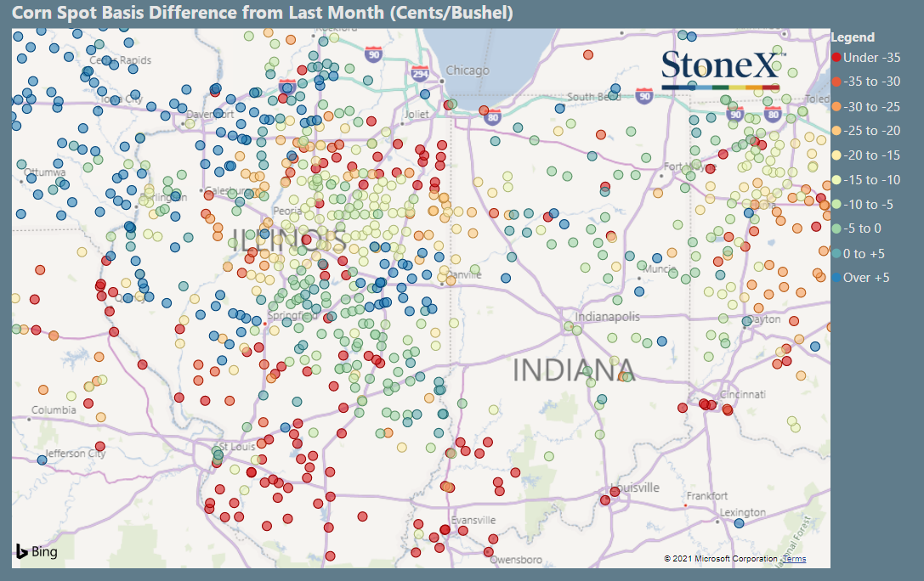Screen dimensions: 924x581
Task: Click the Danville city label
Action: pyautogui.click(x=464, y=275)
